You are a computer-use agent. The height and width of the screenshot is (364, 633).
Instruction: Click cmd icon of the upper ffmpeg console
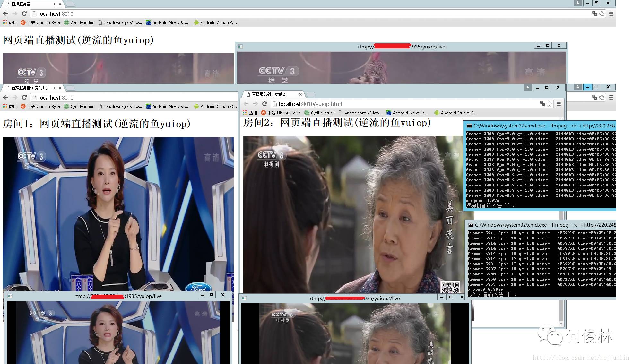click(x=469, y=126)
